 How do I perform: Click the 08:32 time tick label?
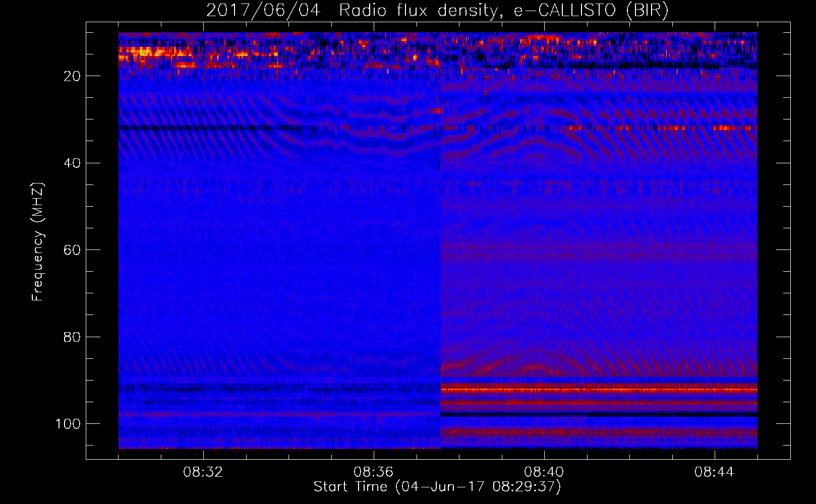pos(203,472)
